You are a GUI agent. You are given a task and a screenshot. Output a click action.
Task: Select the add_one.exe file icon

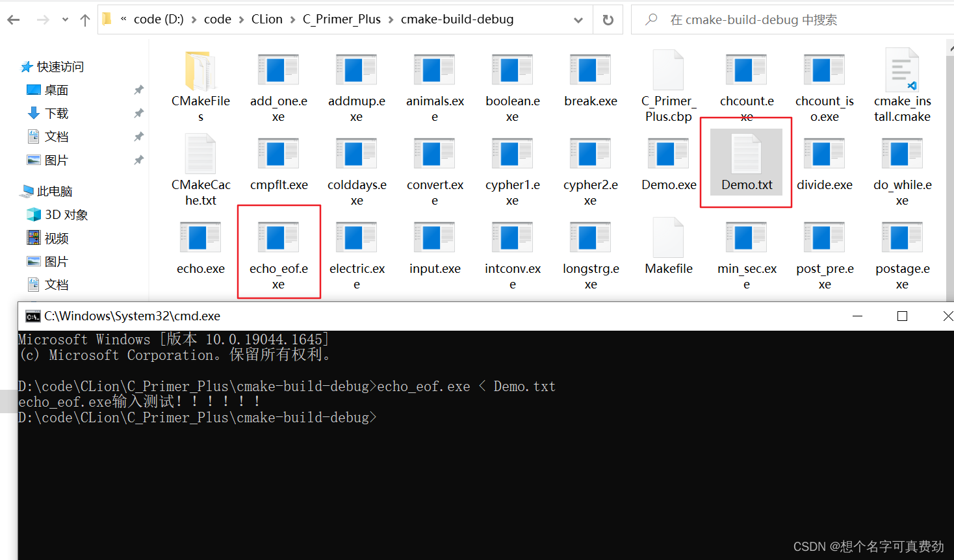[278, 70]
